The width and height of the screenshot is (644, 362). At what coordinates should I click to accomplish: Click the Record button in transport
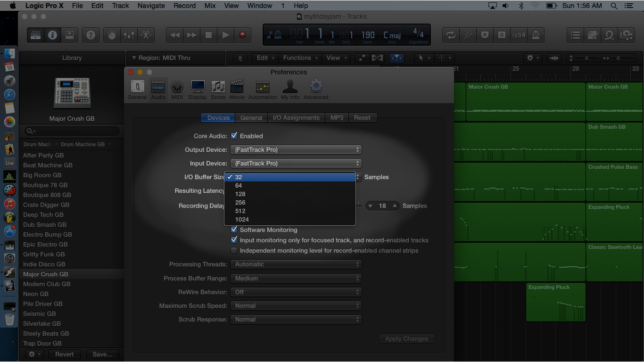(242, 35)
